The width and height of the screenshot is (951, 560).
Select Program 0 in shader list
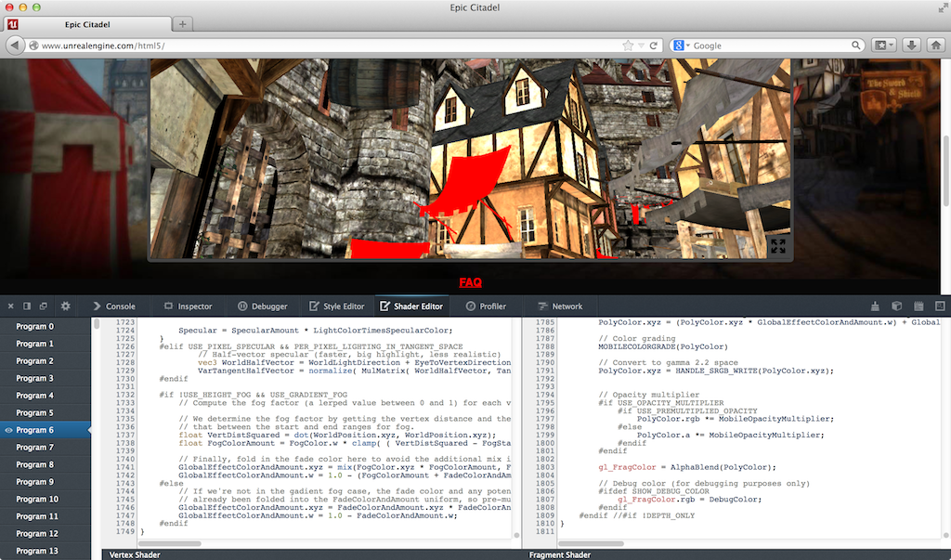pyautogui.click(x=46, y=326)
